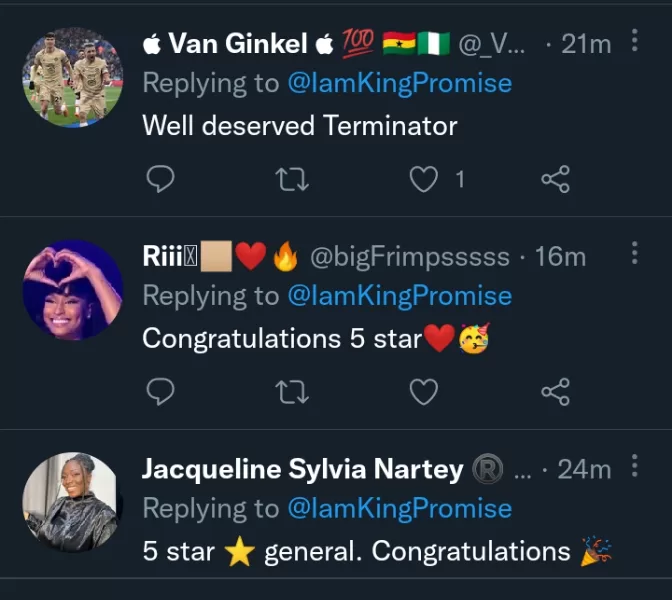The image size is (672, 600).
Task: Click @IamKingPromise link in Riii's reply
Action: (399, 296)
